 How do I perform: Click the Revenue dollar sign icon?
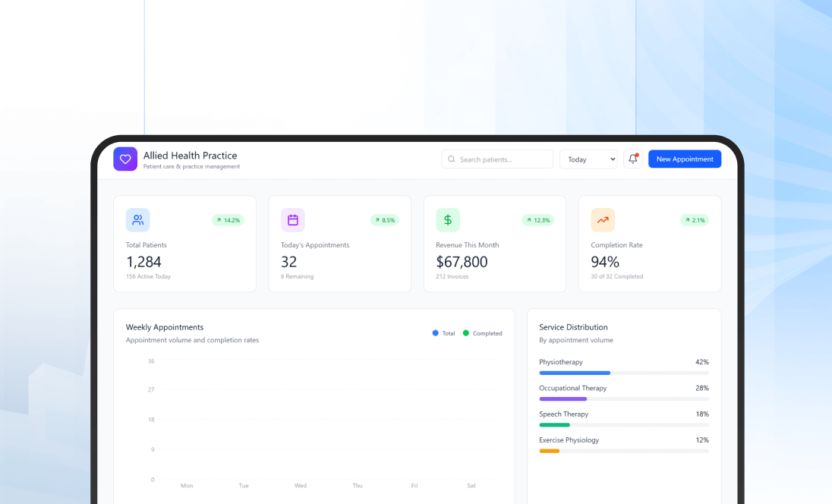click(447, 219)
